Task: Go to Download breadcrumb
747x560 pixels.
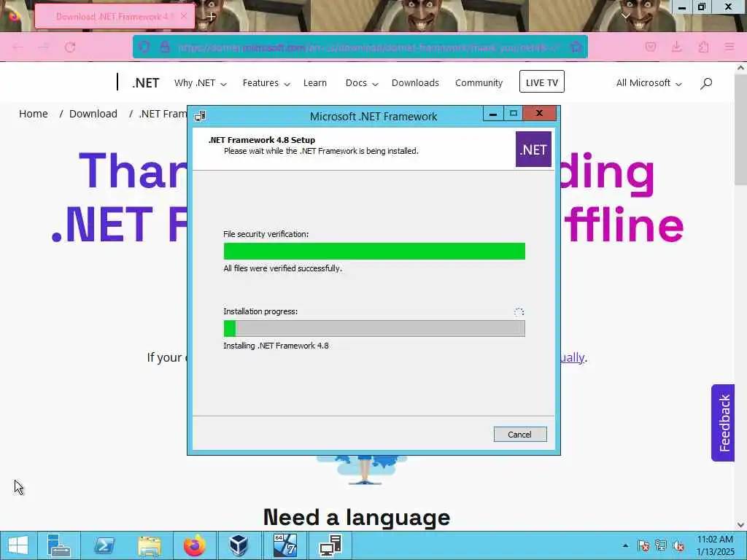Action: click(93, 114)
